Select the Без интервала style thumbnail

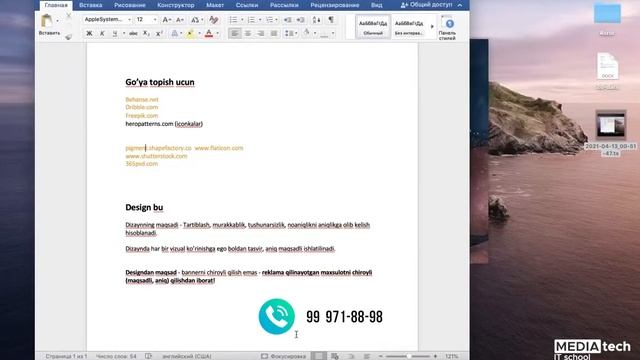(409, 27)
